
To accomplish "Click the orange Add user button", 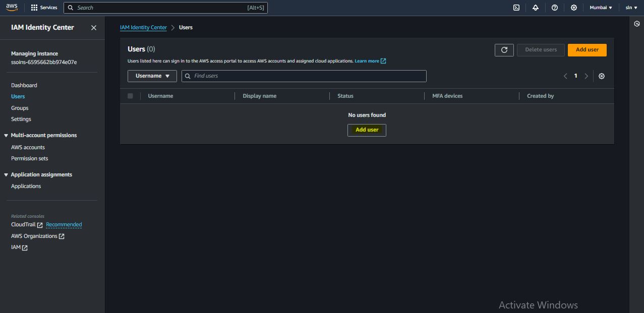I will [x=587, y=50].
